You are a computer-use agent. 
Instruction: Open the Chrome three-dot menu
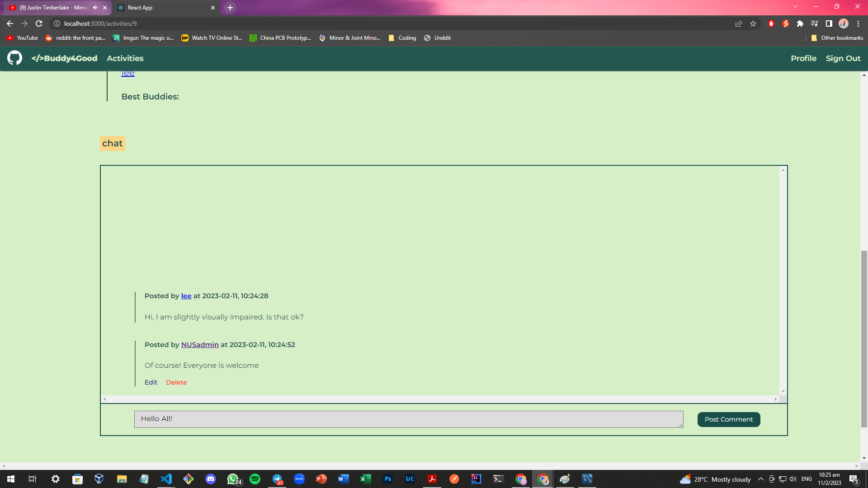858,23
